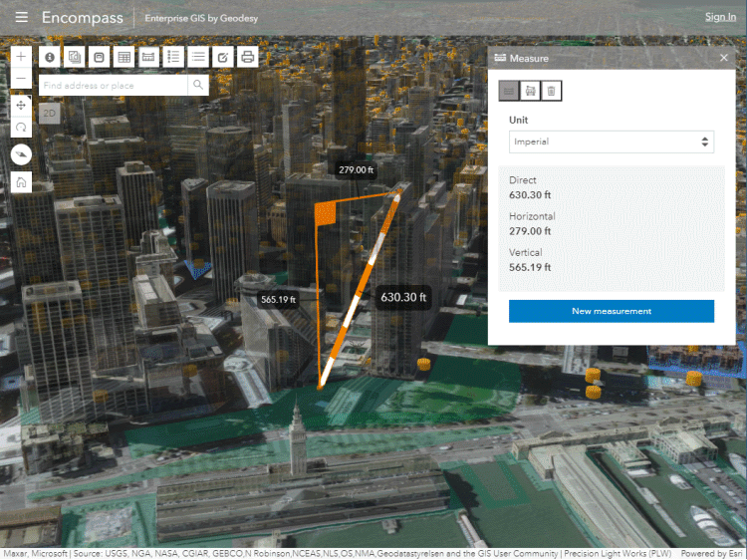Click the Encompass title

pyautogui.click(x=83, y=18)
